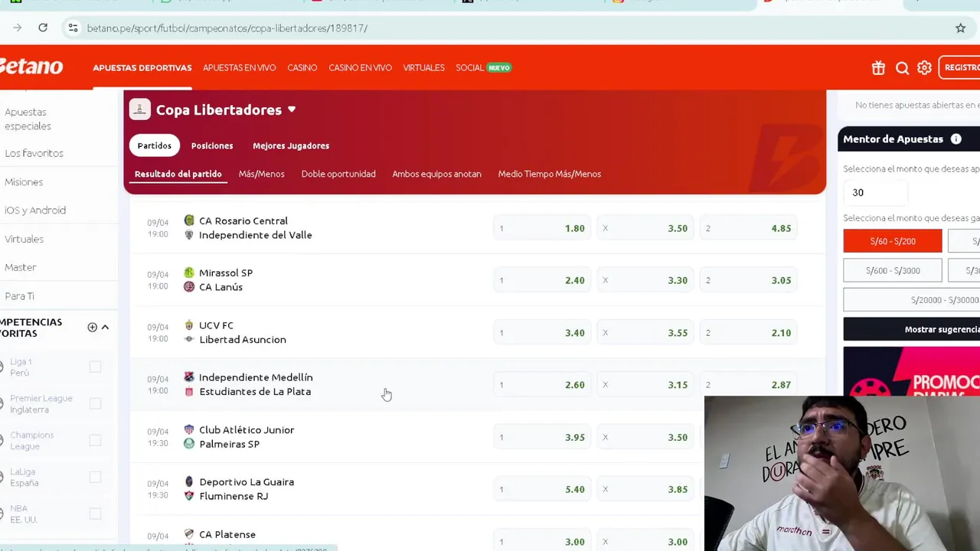Switch to the Posiciones tab

tap(212, 145)
